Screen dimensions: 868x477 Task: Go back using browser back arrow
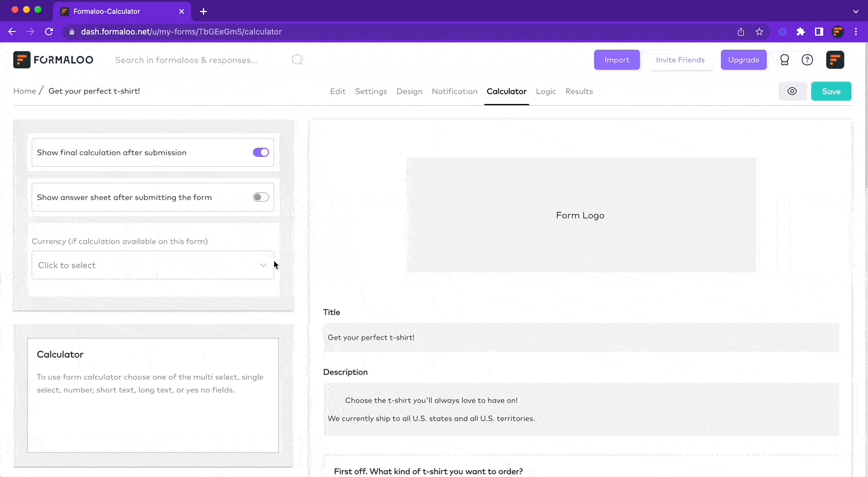coord(12,32)
